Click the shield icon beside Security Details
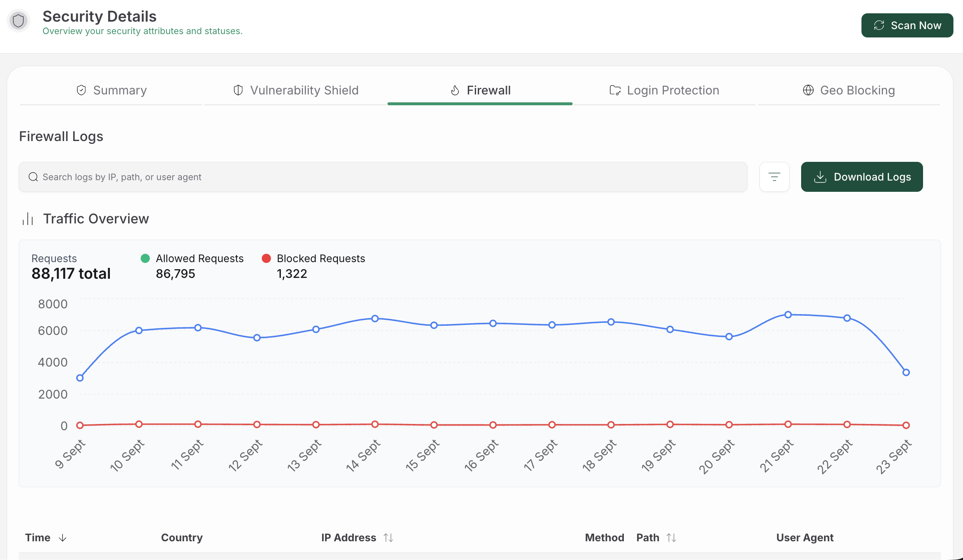Viewport: 963px width, 560px height. tap(18, 21)
